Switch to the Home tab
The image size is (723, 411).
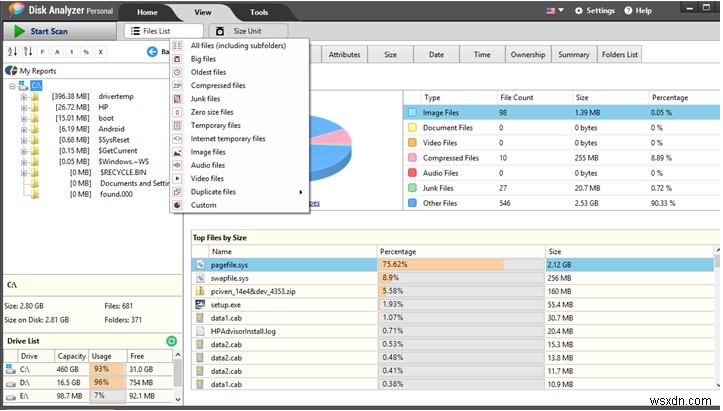pos(147,12)
